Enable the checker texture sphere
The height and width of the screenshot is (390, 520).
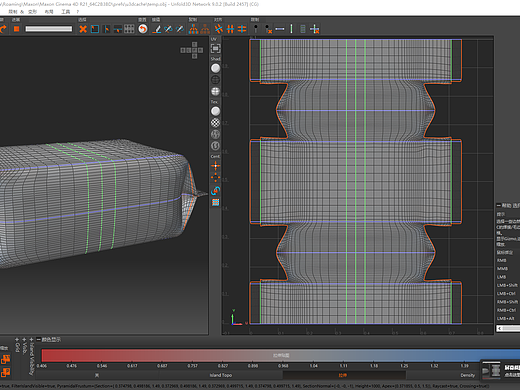216,123
